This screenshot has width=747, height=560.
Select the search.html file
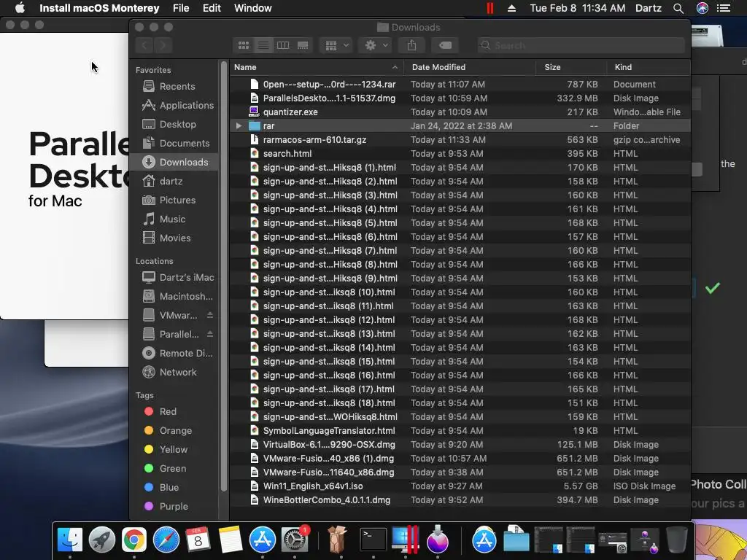pos(460,153)
